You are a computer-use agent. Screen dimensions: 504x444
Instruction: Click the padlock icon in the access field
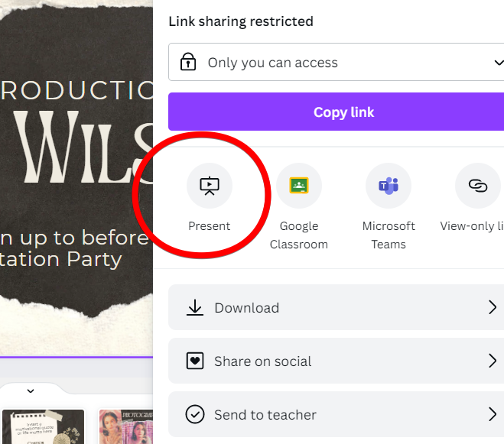(188, 63)
